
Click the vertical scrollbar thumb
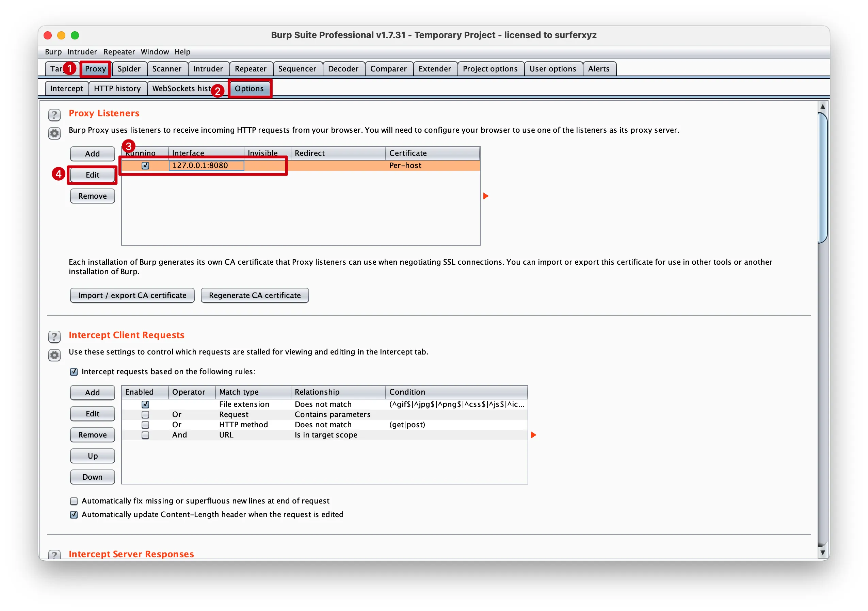(822, 178)
